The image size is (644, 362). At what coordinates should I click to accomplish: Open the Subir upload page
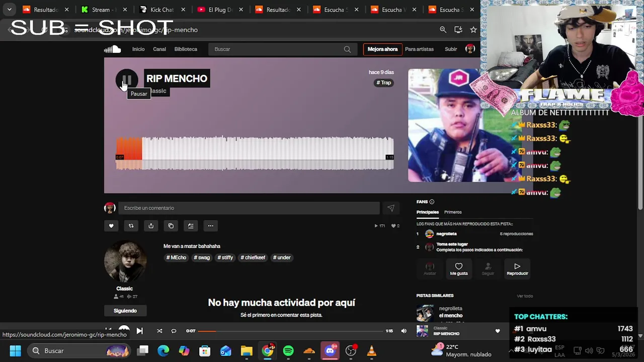click(451, 49)
